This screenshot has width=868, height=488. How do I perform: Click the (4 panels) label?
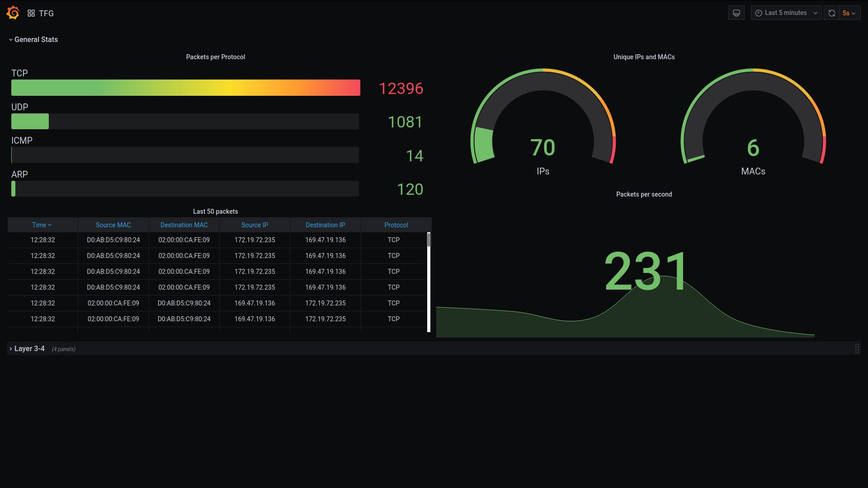[x=64, y=349]
